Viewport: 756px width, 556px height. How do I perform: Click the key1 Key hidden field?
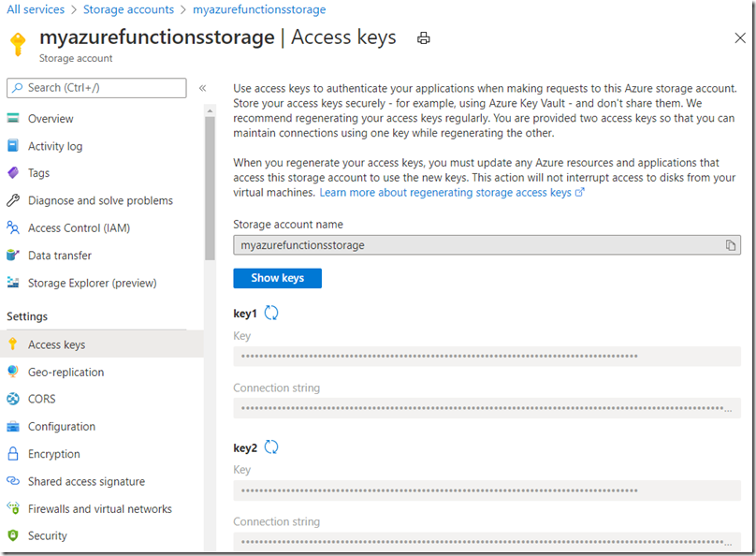pyautogui.click(x=487, y=357)
